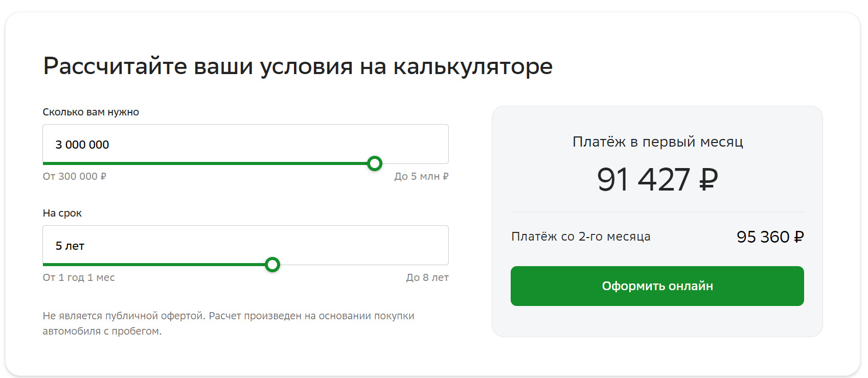Click the Платёж в первый месяц heading
868x378 pixels.
pyautogui.click(x=657, y=141)
